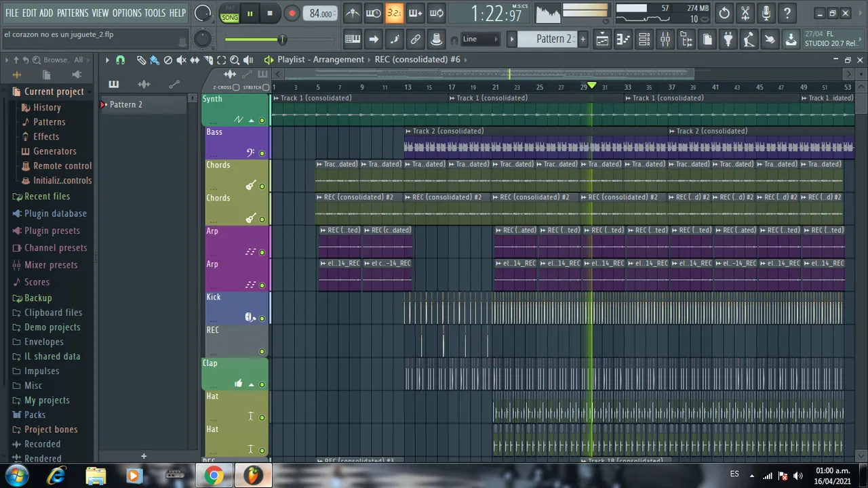The width and height of the screenshot is (868, 488).
Task: Enable the STRETCH checkbox
Action: coord(266,87)
